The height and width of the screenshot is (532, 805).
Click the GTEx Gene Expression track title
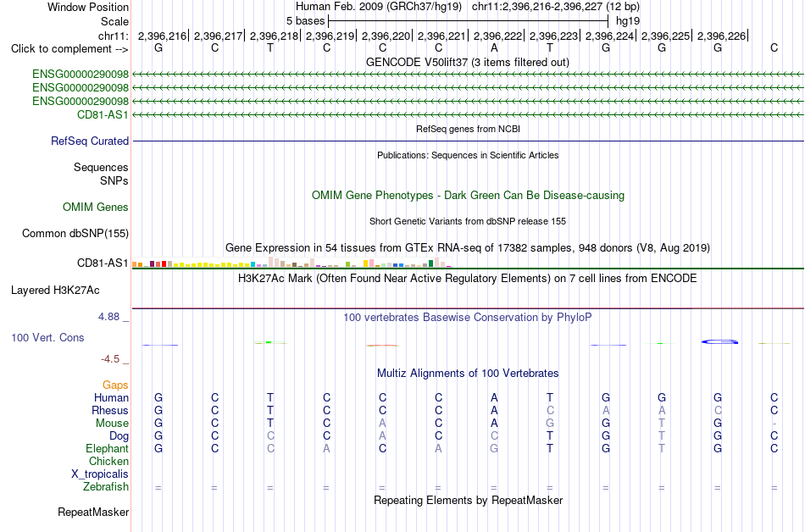coord(468,248)
